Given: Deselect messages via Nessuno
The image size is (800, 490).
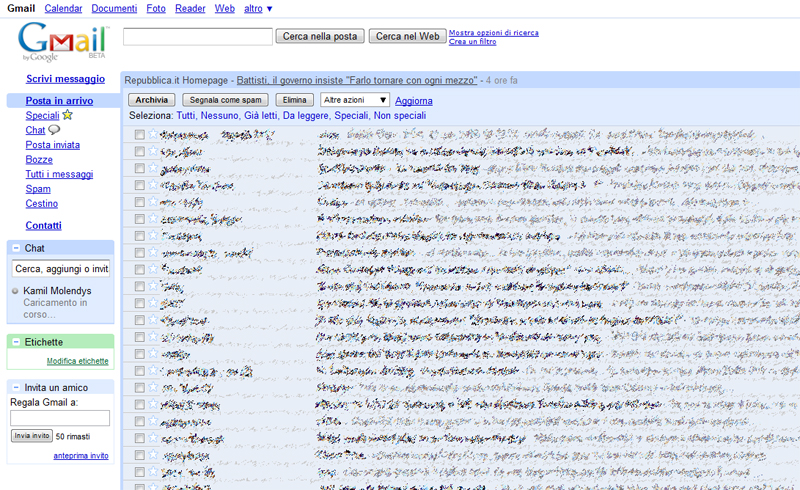Looking at the screenshot, I should [x=219, y=116].
